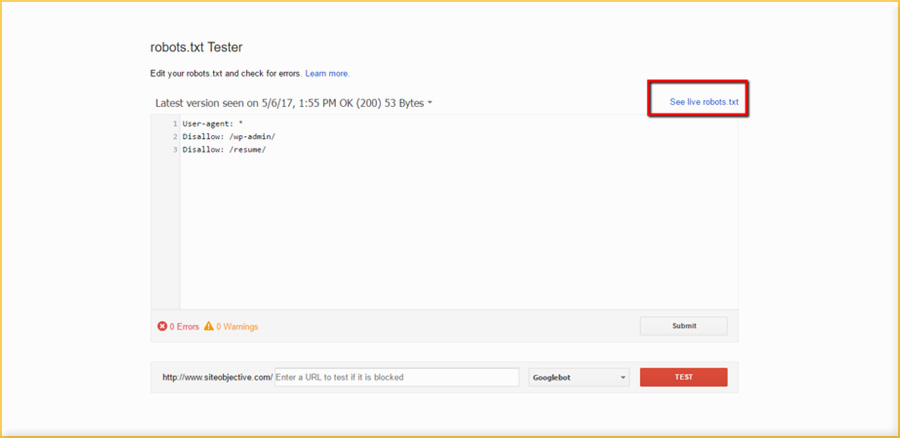Screen dimensions: 900x438
Task: Expand the Latest version seen dropdown arrow
Action: [x=430, y=103]
